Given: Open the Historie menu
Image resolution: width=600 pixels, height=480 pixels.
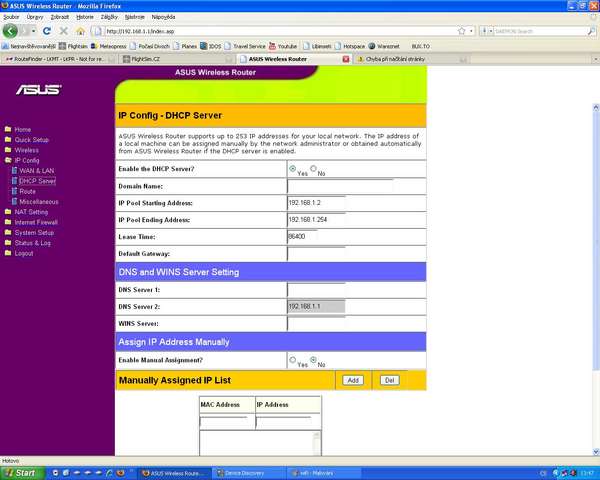Looking at the screenshot, I should point(85,17).
